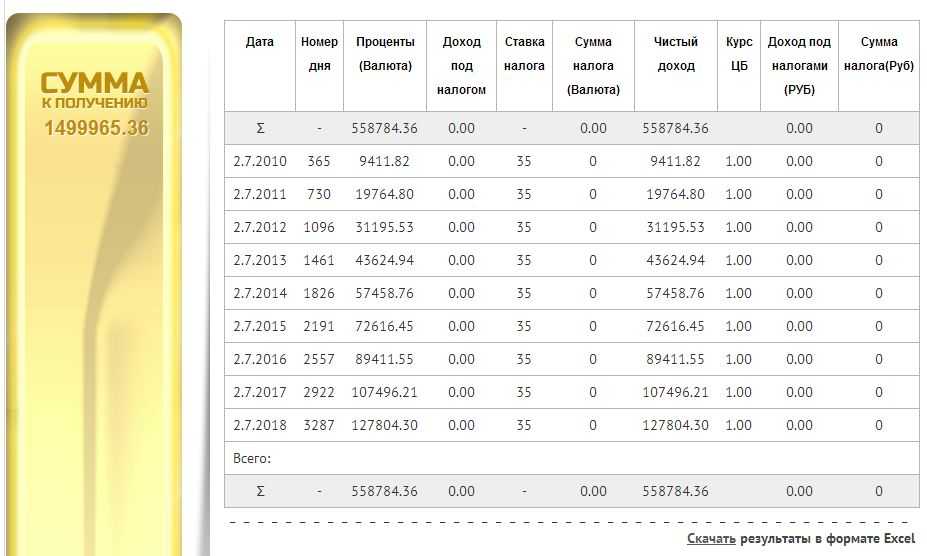The height and width of the screenshot is (556, 927).
Task: Select the 1499965.36 amount on gold bar
Action: [96, 128]
